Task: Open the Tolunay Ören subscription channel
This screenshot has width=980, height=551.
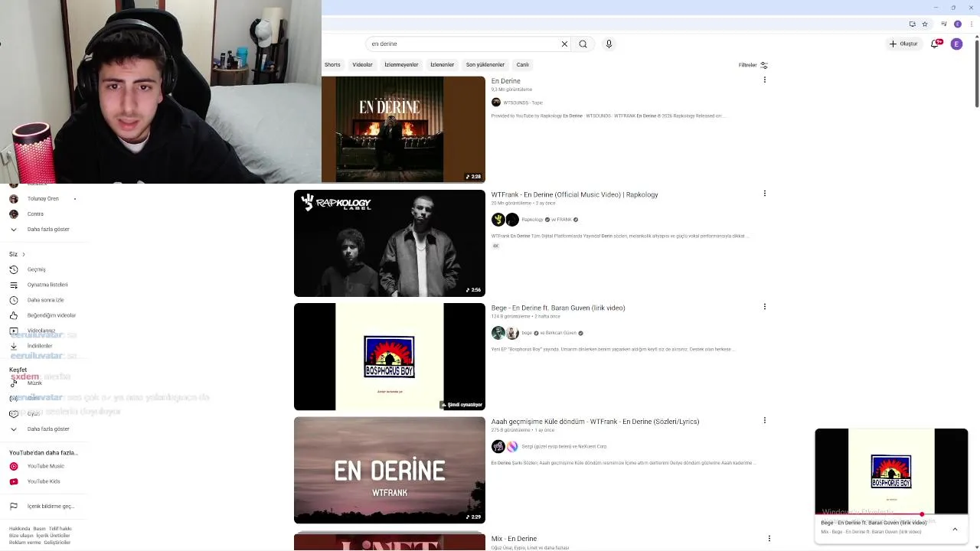Action: [x=42, y=198]
